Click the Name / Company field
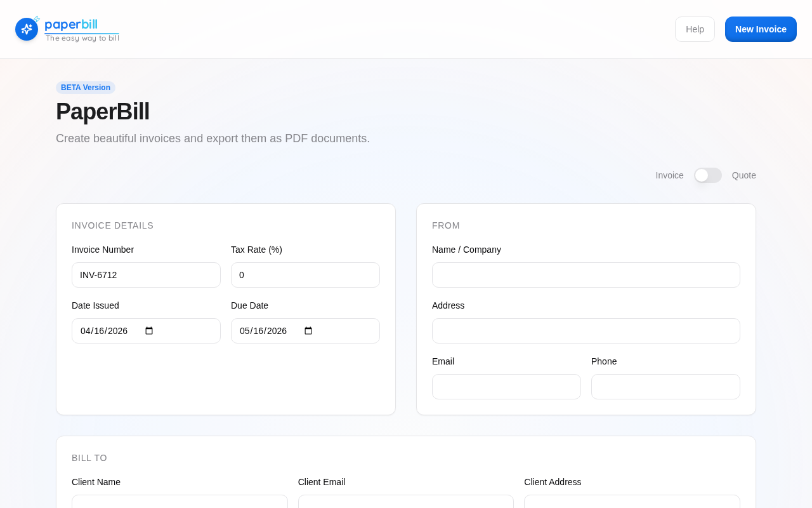This screenshot has height=508, width=812. click(586, 275)
